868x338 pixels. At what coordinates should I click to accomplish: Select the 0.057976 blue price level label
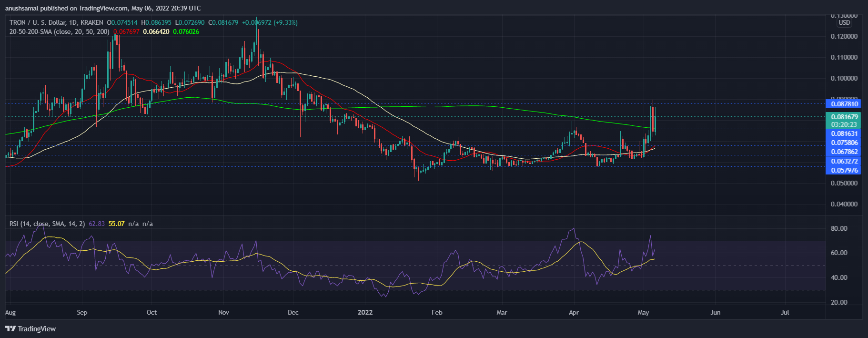point(844,170)
